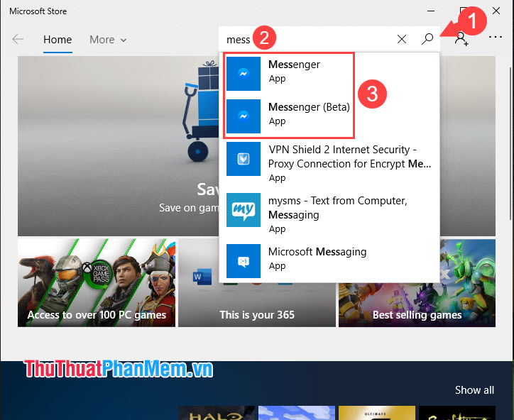Image resolution: width=514 pixels, height=420 pixels.
Task: Click the back arrow button
Action: point(18,39)
